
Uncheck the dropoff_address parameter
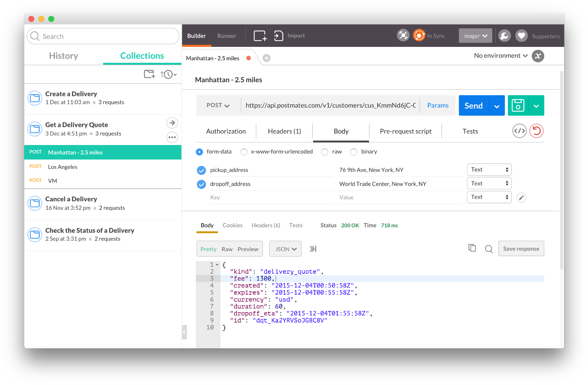point(201,184)
